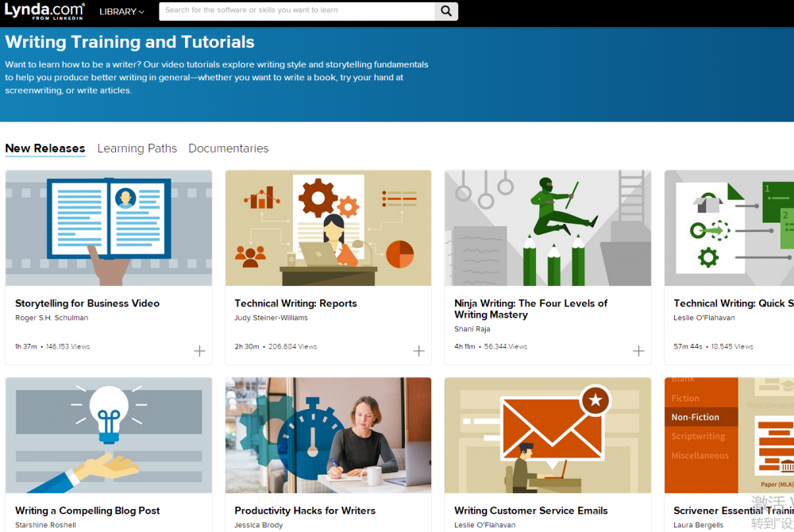The image size is (794, 532).
Task: Click the Writing a Compelling Blog Post title
Action: tap(87, 511)
